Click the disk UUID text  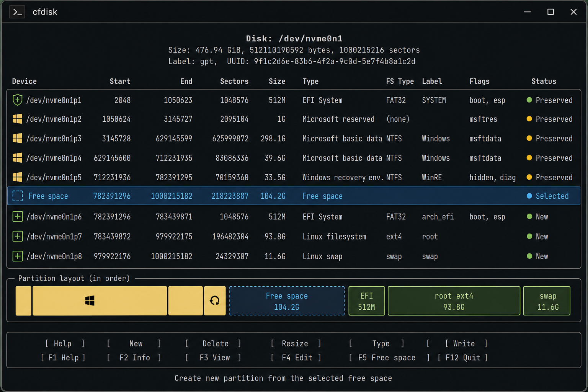point(335,61)
